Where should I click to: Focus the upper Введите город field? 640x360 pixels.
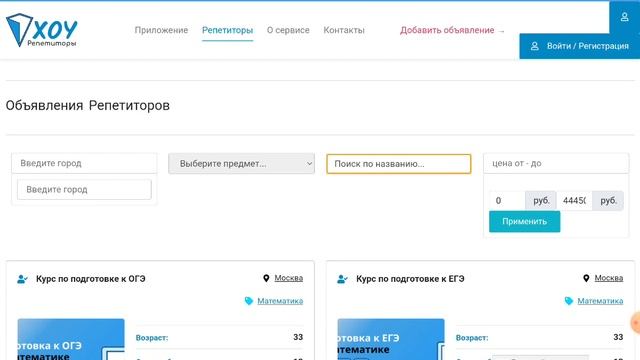84,163
